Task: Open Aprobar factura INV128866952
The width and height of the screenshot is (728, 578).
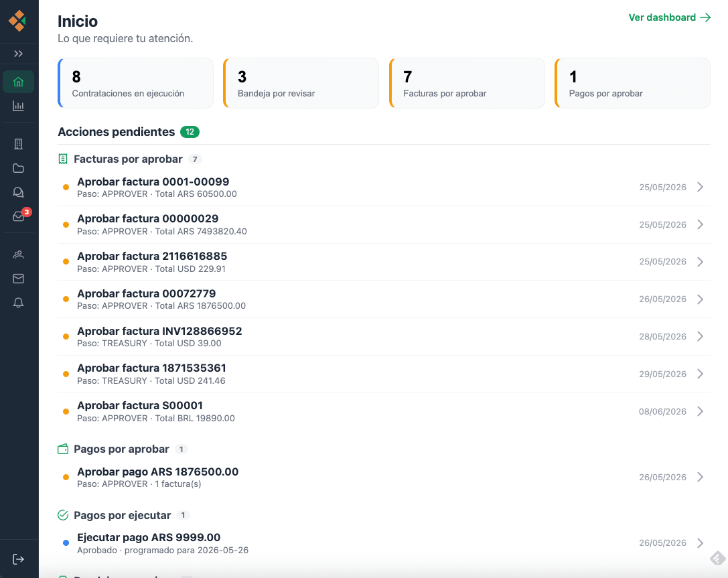Action: (384, 337)
